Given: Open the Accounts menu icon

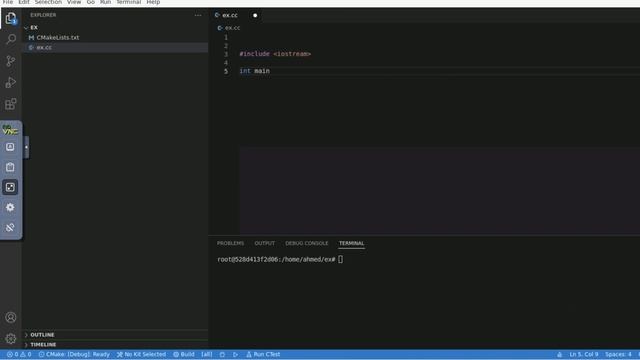Looking at the screenshot, I should pos(11,317).
